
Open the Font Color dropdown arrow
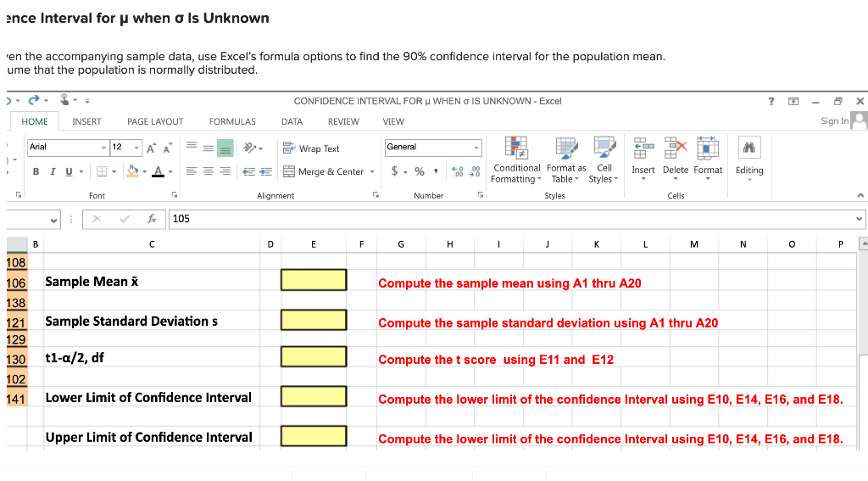click(170, 171)
